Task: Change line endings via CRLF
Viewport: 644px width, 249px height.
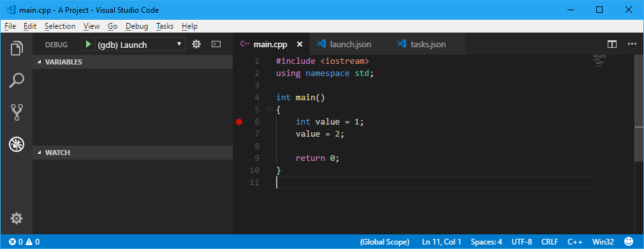Action: 550,242
